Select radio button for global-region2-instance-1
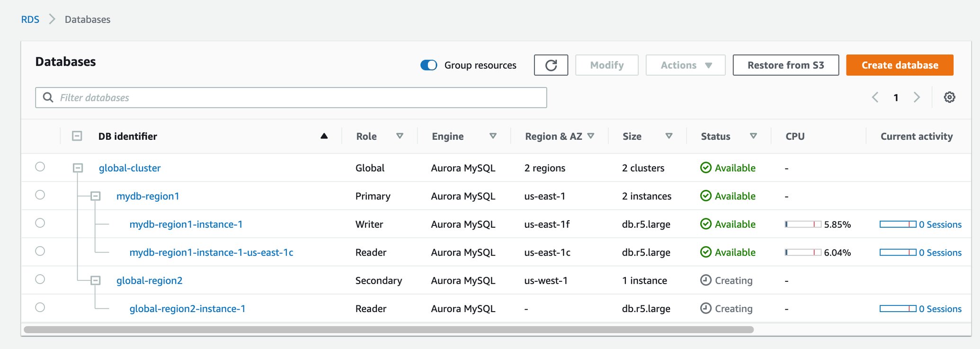This screenshot has width=980, height=349. coord(40,307)
